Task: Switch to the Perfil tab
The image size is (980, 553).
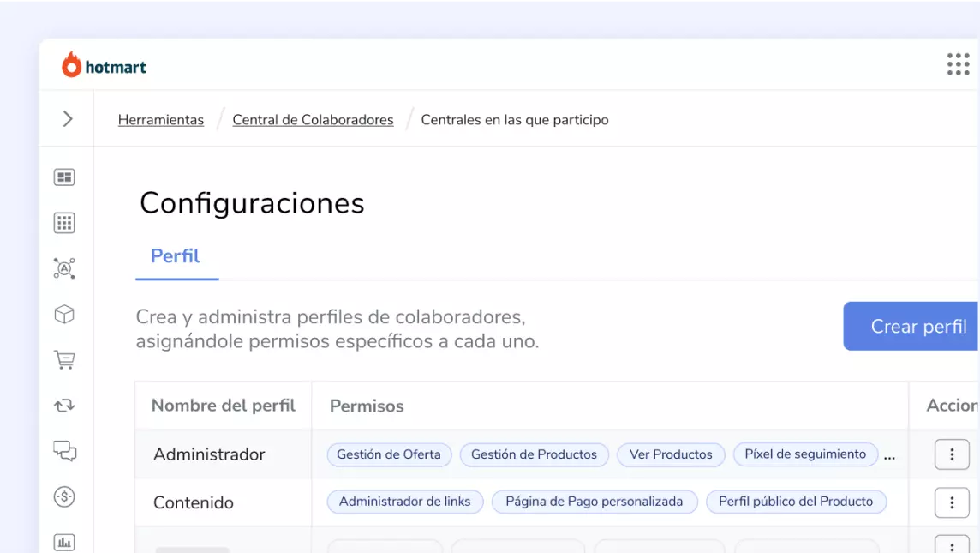Action: pyautogui.click(x=174, y=255)
